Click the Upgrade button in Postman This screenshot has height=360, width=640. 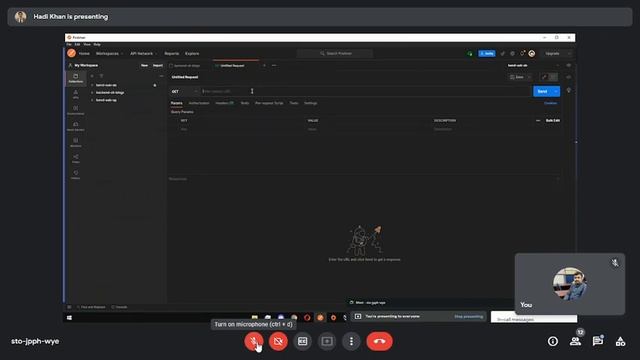[552, 53]
